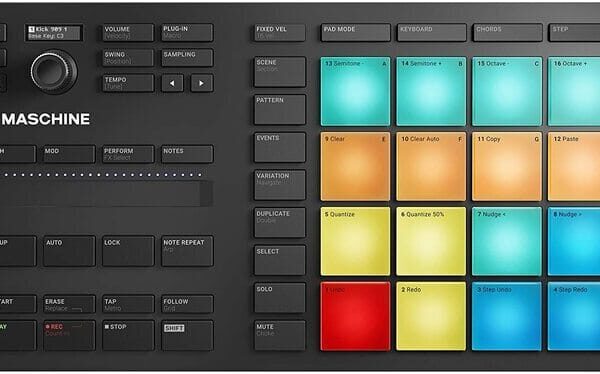Tap pad 10 Clear Auto
Image resolution: width=600 pixels, height=374 pixels.
[x=431, y=167]
